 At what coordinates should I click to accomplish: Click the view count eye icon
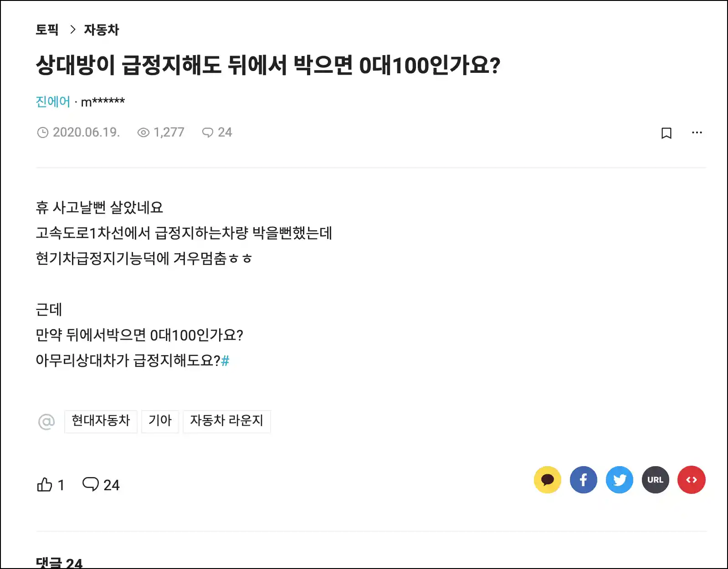click(x=144, y=132)
